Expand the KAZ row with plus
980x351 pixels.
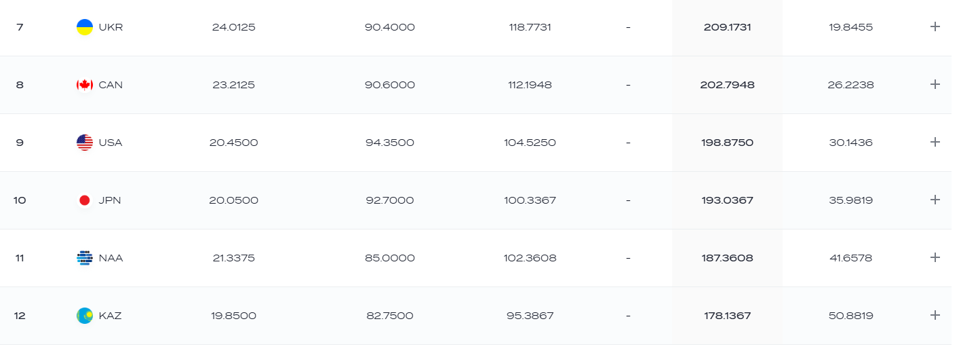(x=935, y=315)
